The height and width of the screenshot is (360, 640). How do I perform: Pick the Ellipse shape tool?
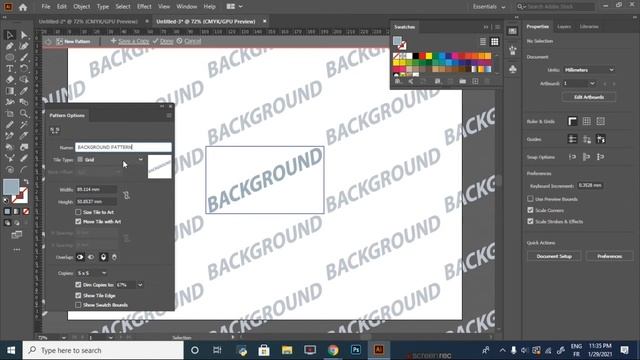(x=10, y=57)
